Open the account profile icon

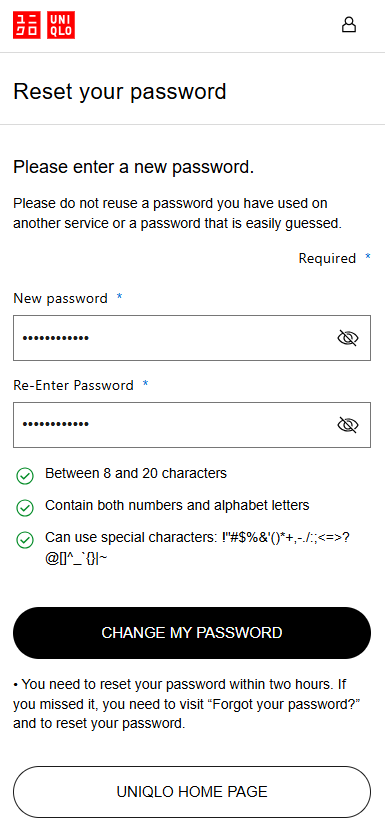pyautogui.click(x=349, y=25)
